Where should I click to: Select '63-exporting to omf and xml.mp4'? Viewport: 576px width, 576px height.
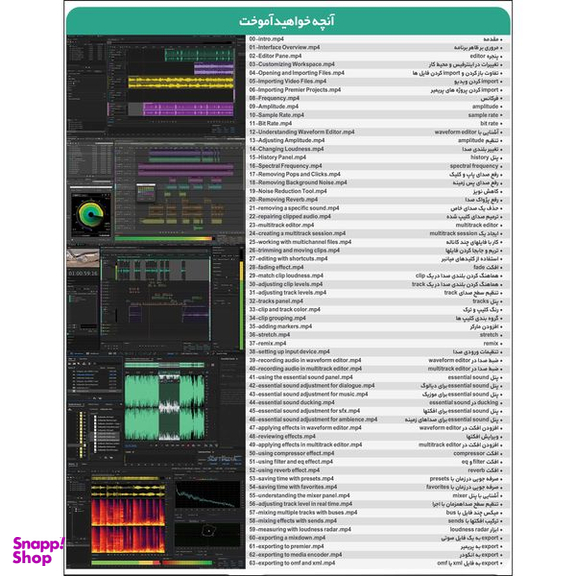(x=292, y=563)
